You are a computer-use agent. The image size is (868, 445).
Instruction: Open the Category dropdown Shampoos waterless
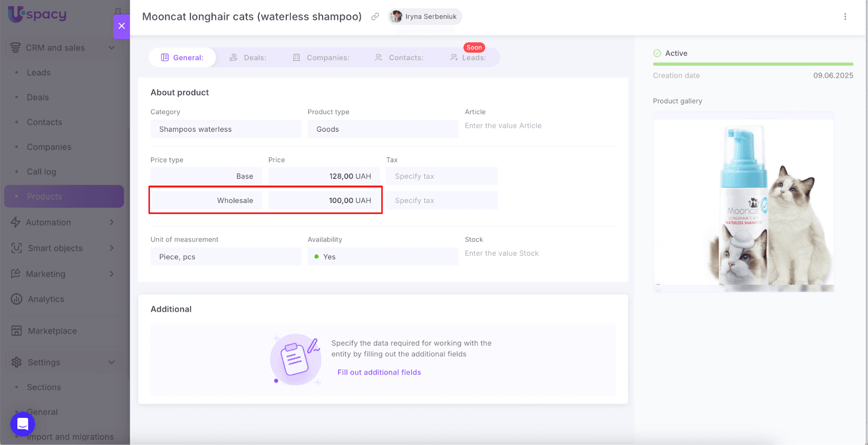(226, 129)
